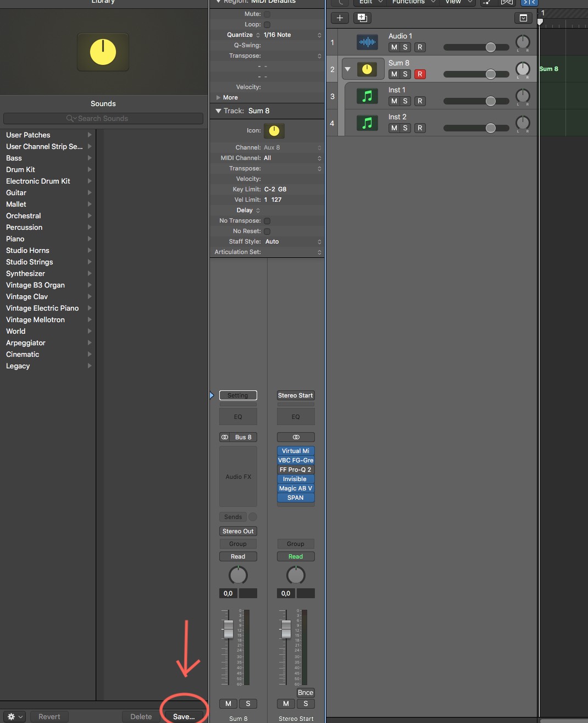Collapse the Track: Sum 8 inspector section
This screenshot has width=588, height=723.
[218, 111]
